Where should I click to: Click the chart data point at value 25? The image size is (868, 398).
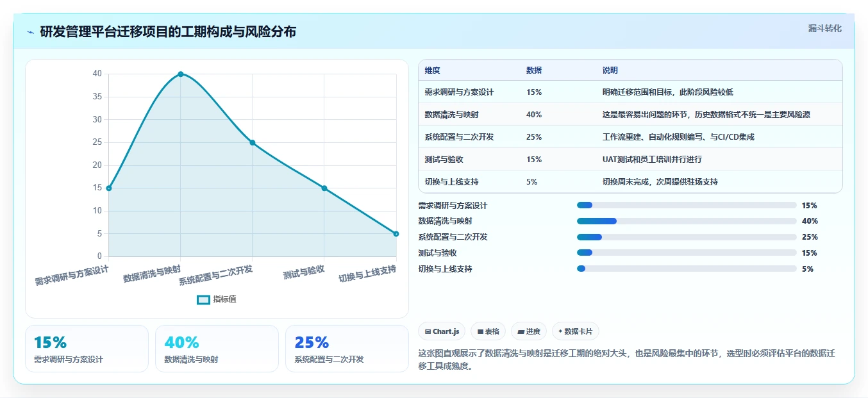[x=253, y=143]
